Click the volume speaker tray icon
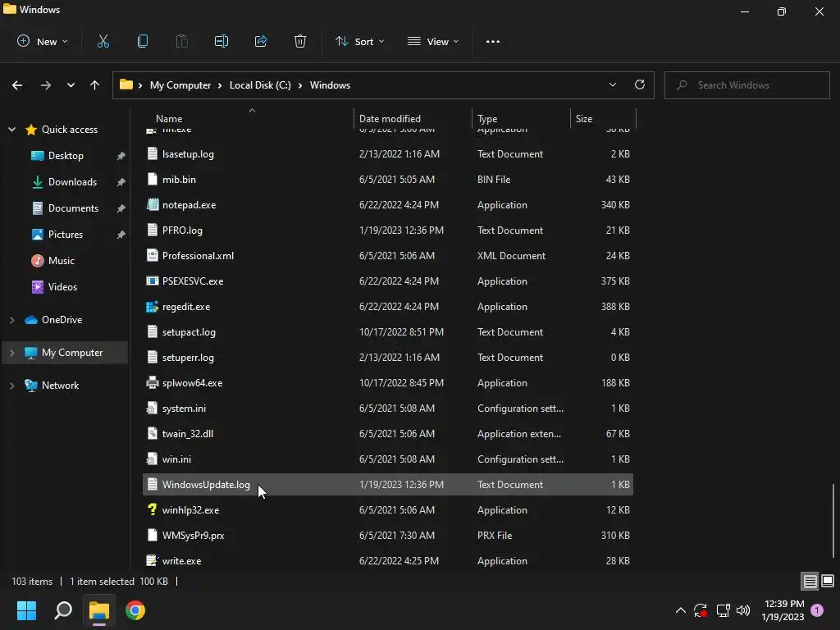The height and width of the screenshot is (630, 840). click(743, 610)
